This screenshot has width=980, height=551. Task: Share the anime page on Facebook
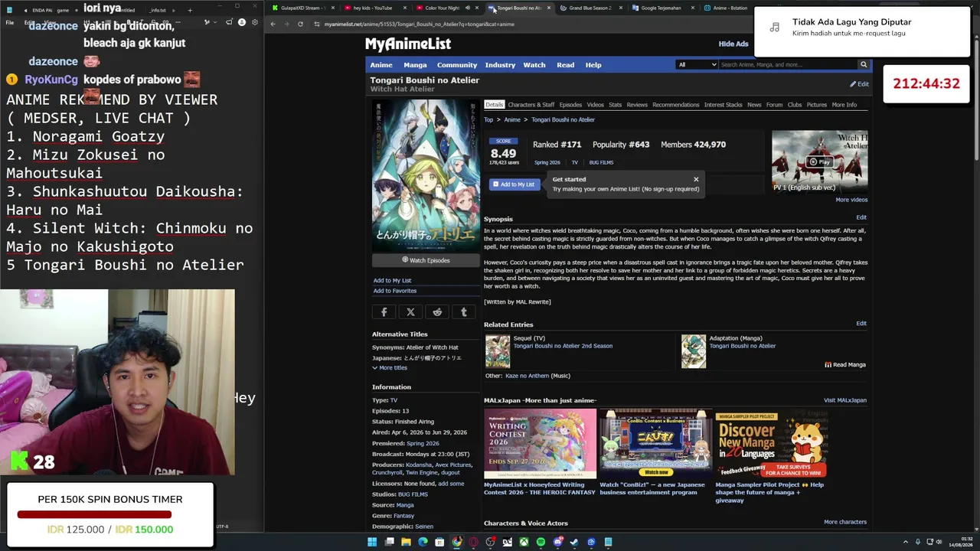coord(384,312)
